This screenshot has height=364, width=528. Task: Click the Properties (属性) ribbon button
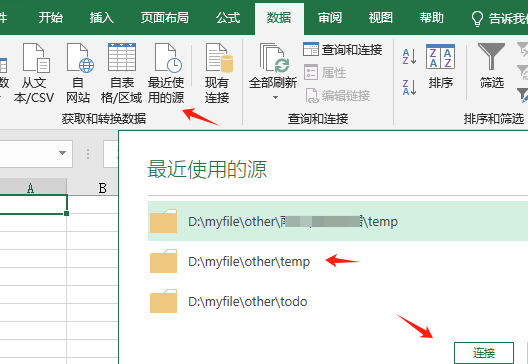[x=325, y=72]
